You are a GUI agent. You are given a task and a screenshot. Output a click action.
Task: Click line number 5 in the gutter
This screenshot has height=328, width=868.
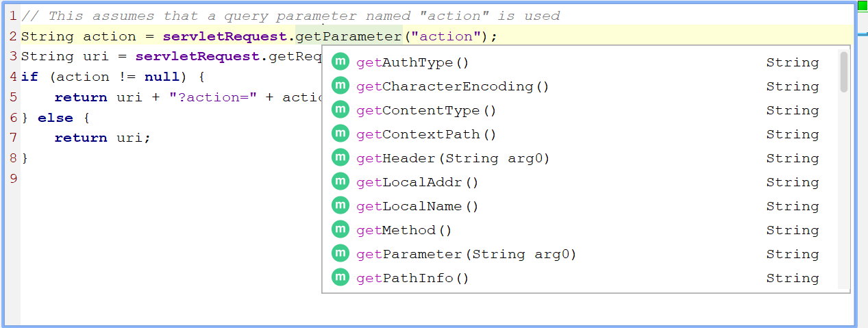pos(13,97)
